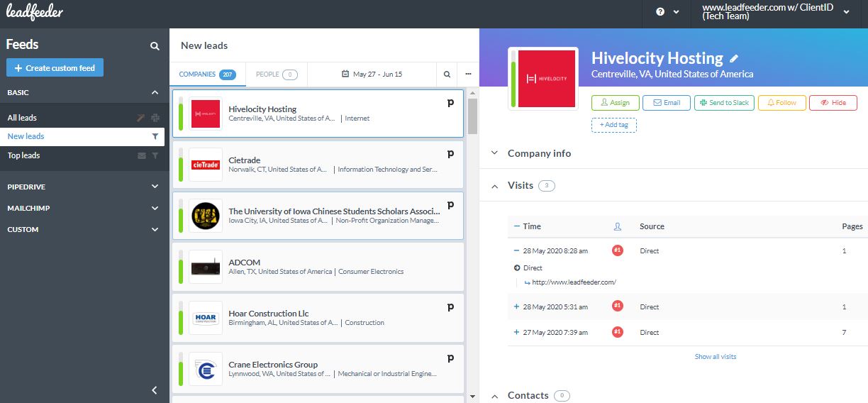This screenshot has width=868, height=403.
Task: Expand the MAILCHIMP feeds section
Action: 155,209
